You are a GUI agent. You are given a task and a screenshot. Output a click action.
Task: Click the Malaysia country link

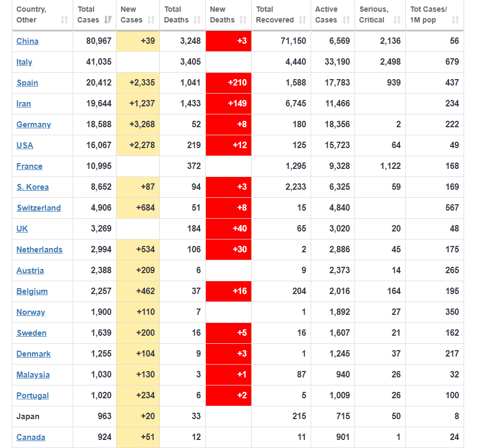click(33, 375)
